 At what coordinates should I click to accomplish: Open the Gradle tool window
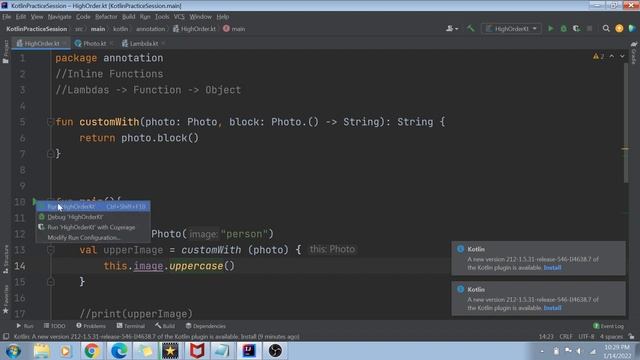pyautogui.click(x=634, y=53)
